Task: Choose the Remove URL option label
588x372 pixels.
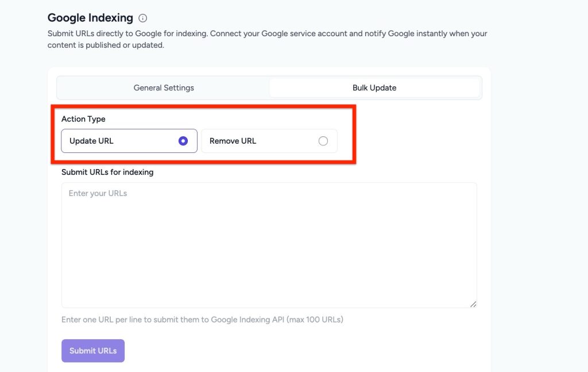Action: [x=233, y=141]
